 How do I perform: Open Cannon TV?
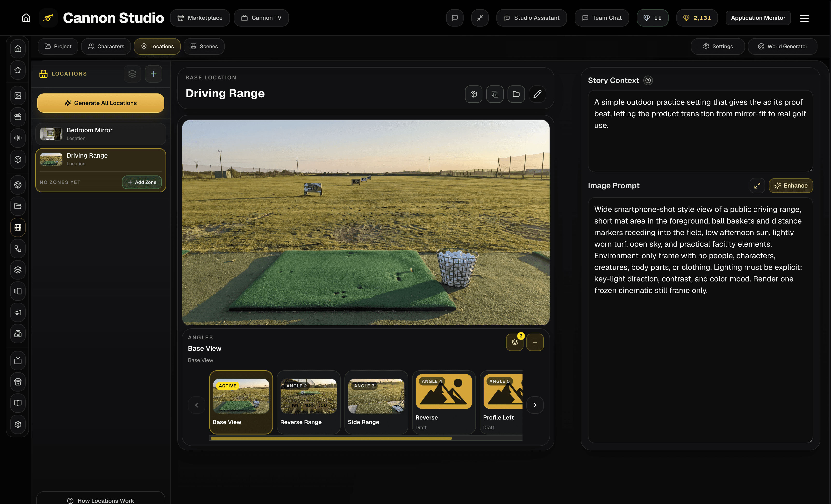pyautogui.click(x=261, y=18)
